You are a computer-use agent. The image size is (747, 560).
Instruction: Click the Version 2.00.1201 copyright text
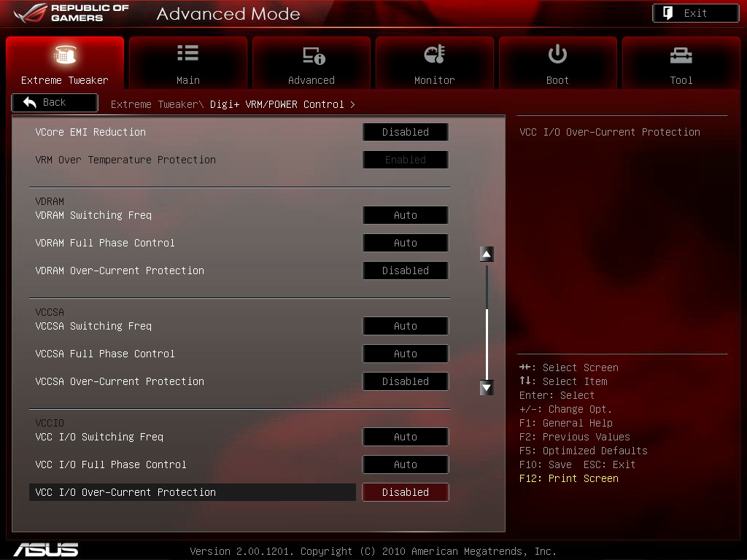click(x=373, y=551)
